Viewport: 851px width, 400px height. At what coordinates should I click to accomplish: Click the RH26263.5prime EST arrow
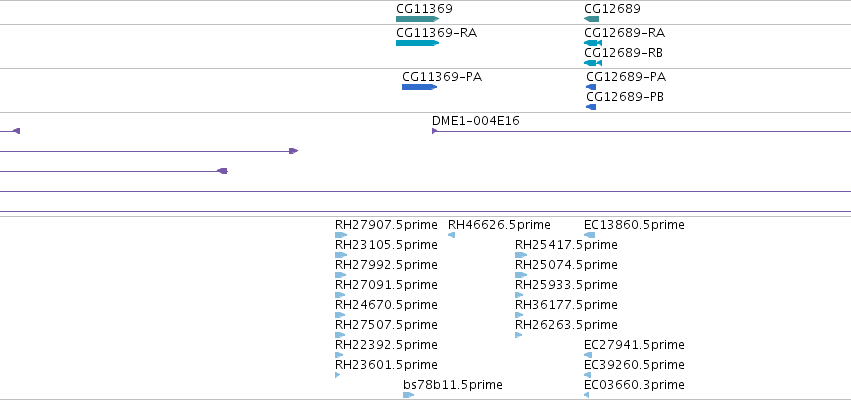click(x=518, y=335)
